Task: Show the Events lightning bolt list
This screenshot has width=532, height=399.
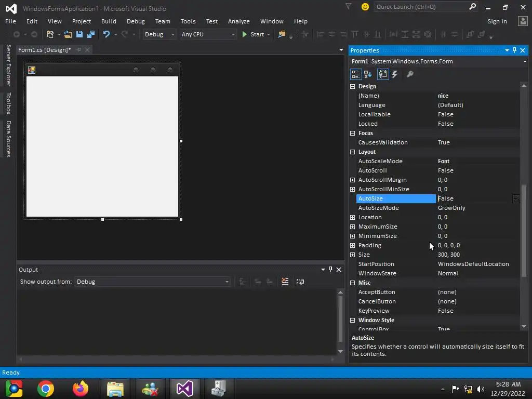Action: [x=395, y=74]
